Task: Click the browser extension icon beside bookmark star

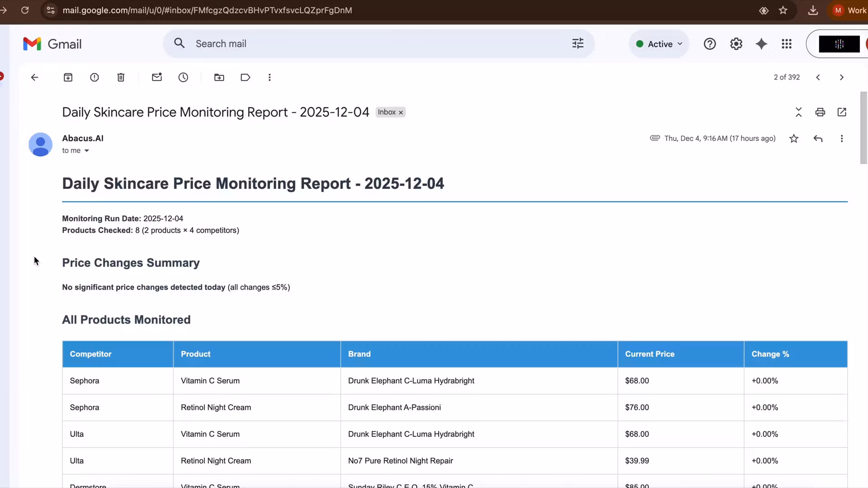Action: [x=764, y=10]
